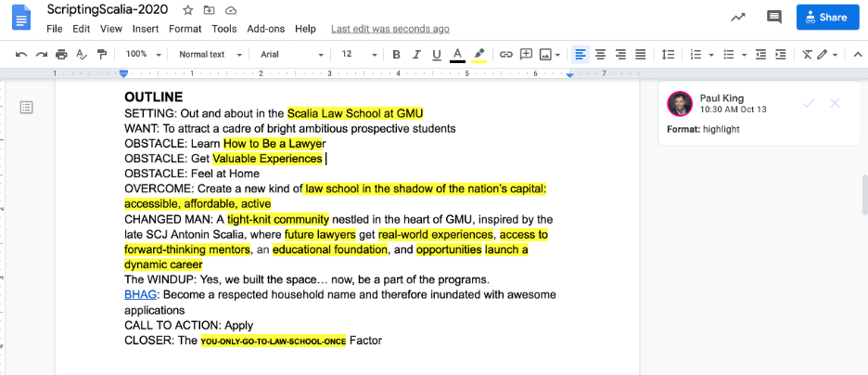Increase the indent
The width and height of the screenshot is (868, 375).
pos(781,54)
